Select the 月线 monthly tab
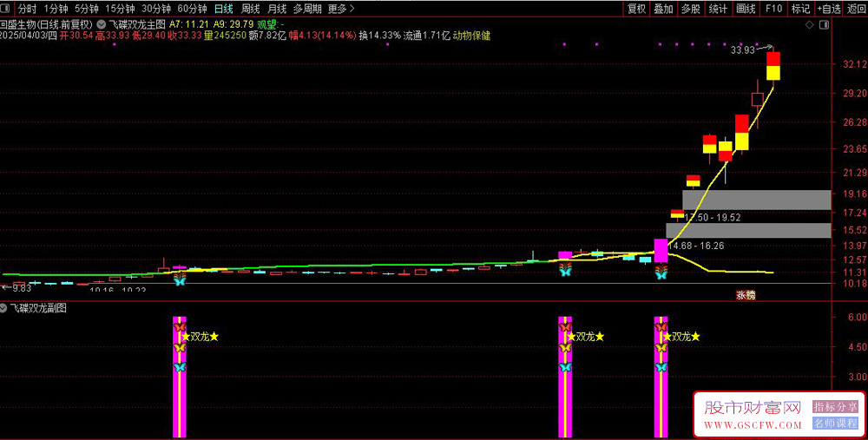The height and width of the screenshot is (440, 868). pyautogui.click(x=277, y=9)
